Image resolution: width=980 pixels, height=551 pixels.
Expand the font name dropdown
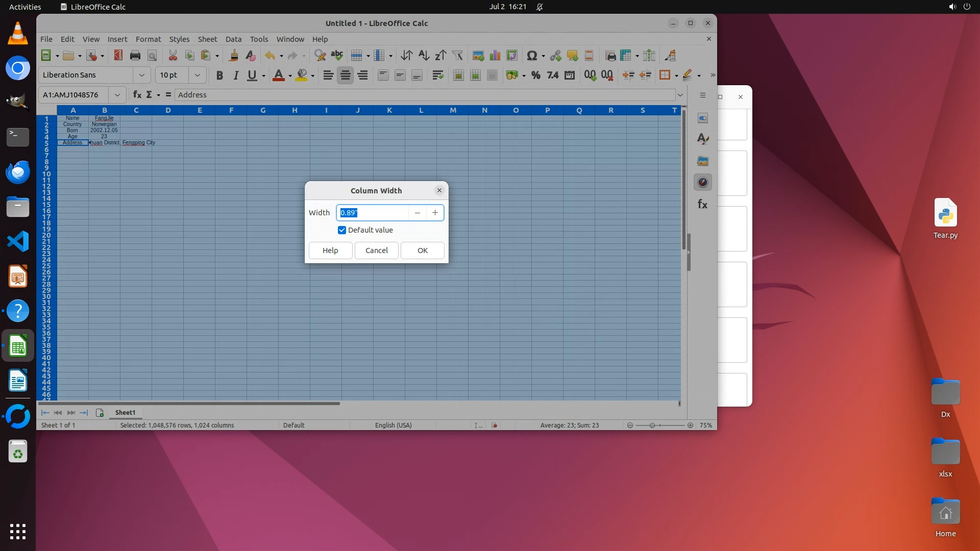coord(141,75)
